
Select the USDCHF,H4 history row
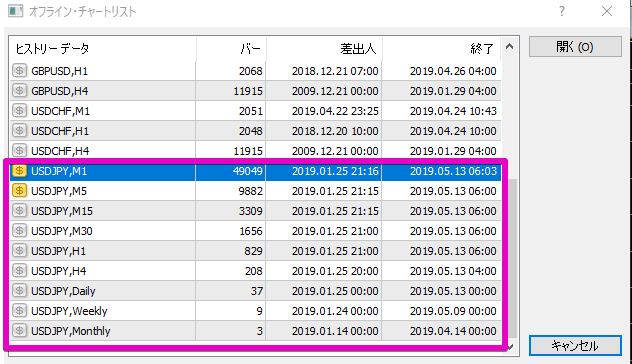(x=256, y=151)
